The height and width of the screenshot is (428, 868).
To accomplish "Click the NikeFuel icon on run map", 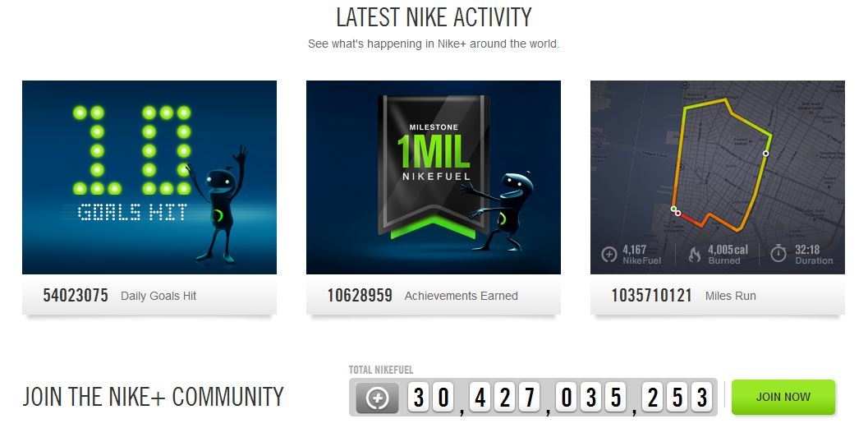I will pyautogui.click(x=609, y=255).
